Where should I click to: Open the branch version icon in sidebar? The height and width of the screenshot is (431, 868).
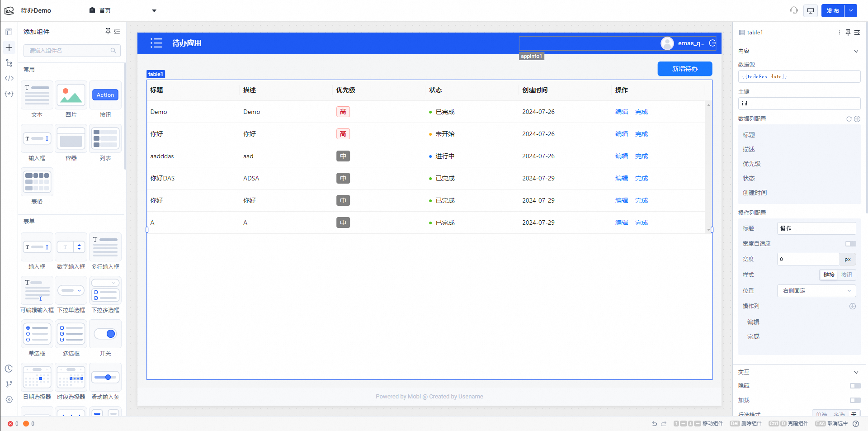coord(9,384)
